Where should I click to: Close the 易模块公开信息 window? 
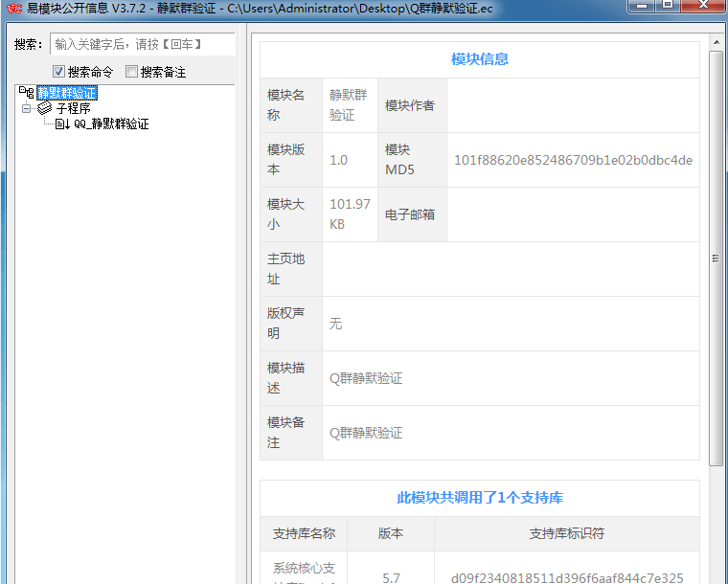[704, 5]
